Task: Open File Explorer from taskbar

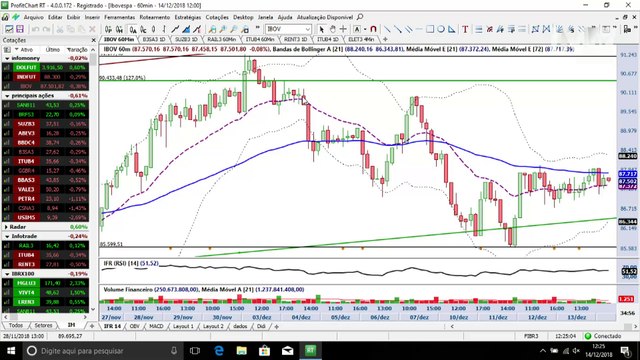Action: click(x=242, y=351)
